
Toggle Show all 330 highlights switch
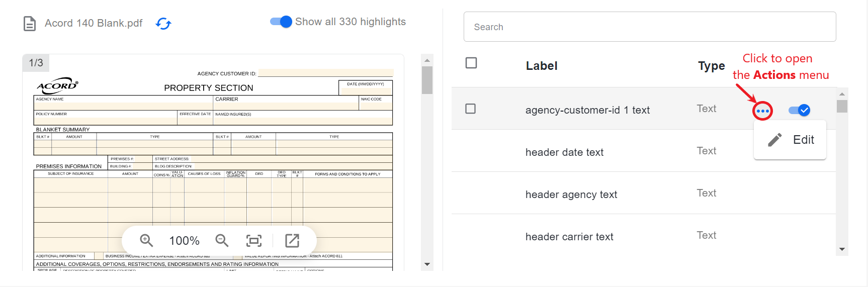coord(281,22)
